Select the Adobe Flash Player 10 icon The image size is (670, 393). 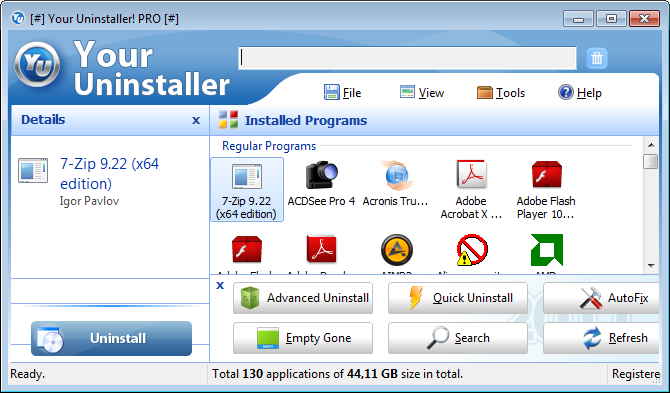(x=546, y=174)
